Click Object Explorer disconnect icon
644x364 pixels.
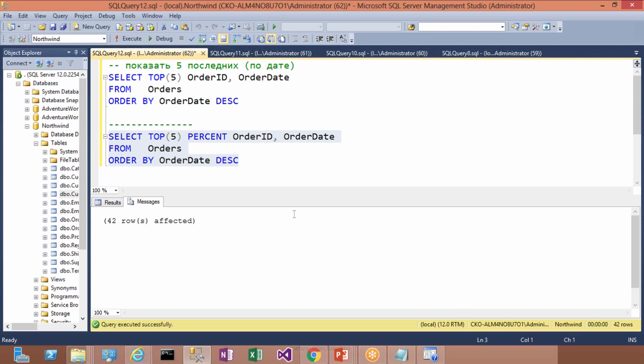pos(50,63)
